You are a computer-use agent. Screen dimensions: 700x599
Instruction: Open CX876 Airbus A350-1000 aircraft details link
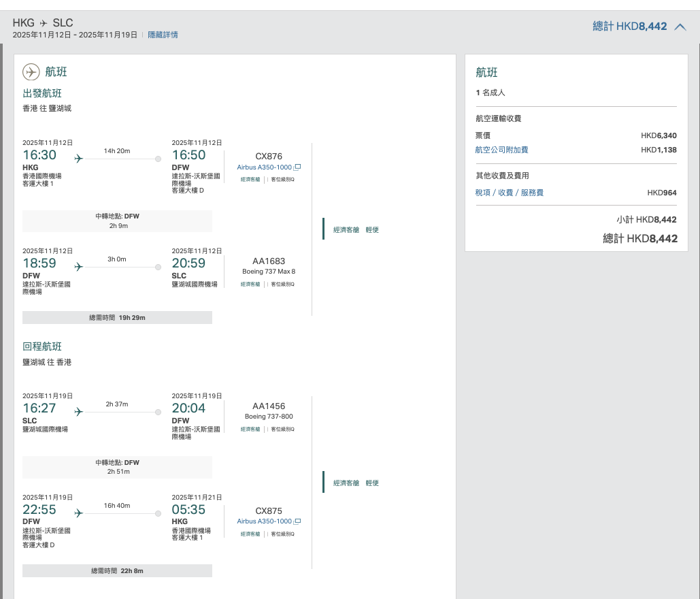click(264, 167)
